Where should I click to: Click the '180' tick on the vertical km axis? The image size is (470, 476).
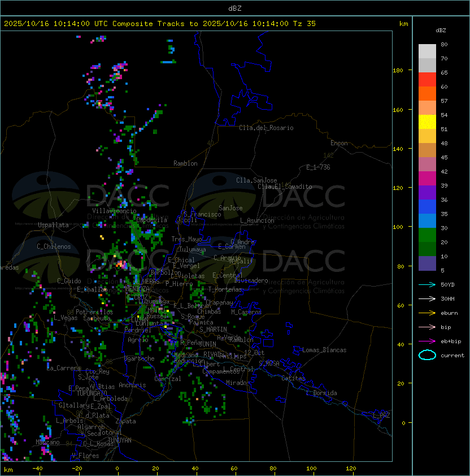click(398, 71)
